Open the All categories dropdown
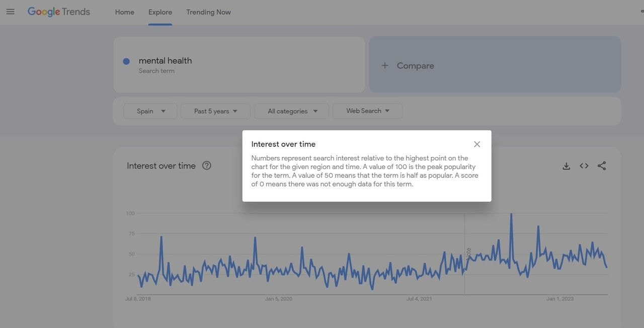 tap(291, 111)
